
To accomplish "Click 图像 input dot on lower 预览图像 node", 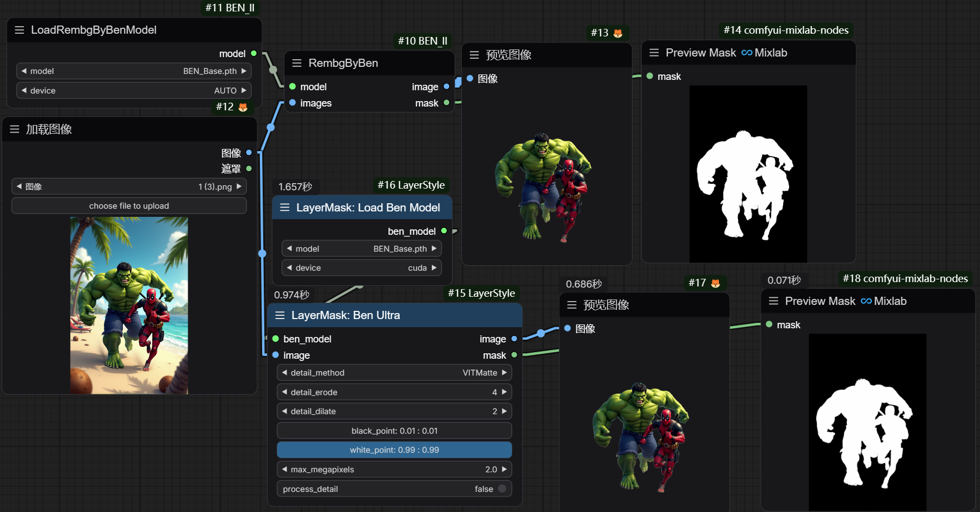I will [567, 328].
